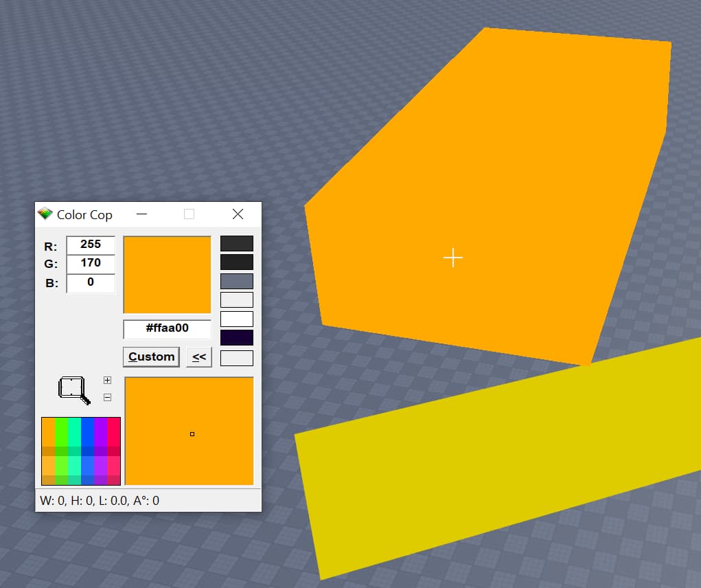This screenshot has width=701, height=588.
Task: Minimize the Color Cop window
Action: [141, 214]
